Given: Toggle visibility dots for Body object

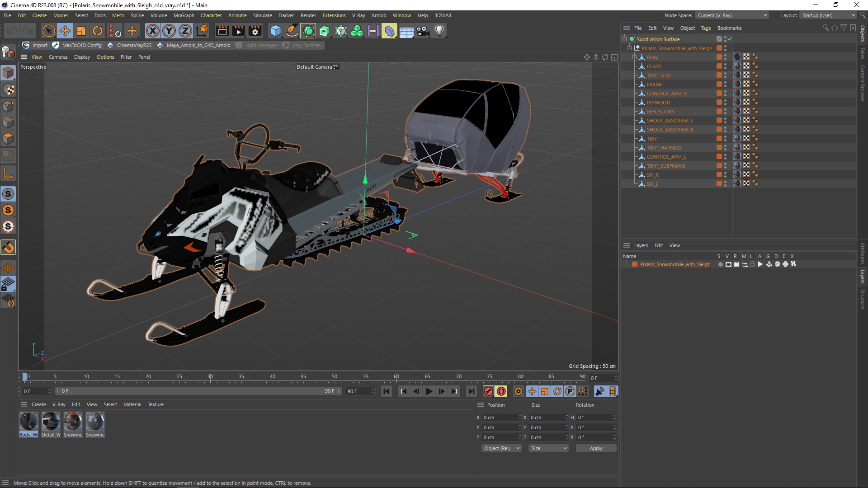Looking at the screenshot, I should point(725,57).
